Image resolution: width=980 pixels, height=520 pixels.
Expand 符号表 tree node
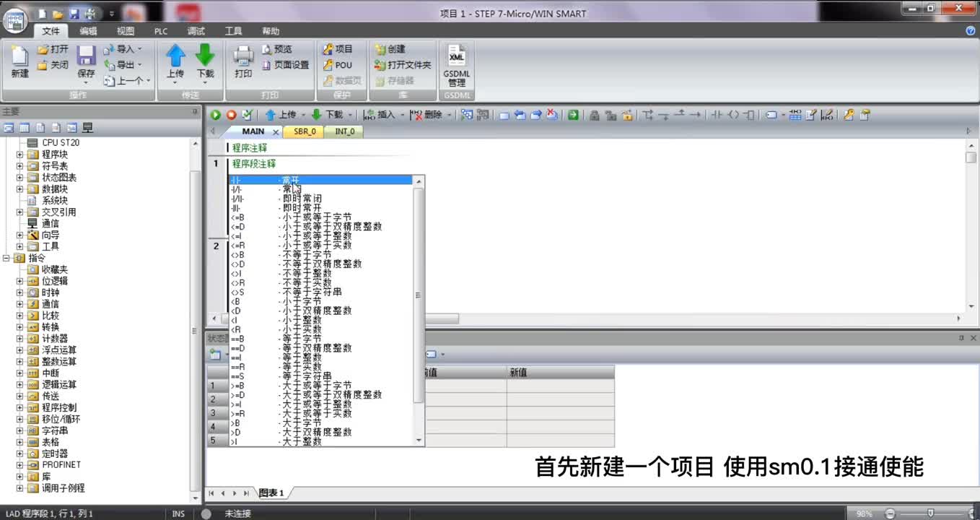pyautogui.click(x=20, y=166)
